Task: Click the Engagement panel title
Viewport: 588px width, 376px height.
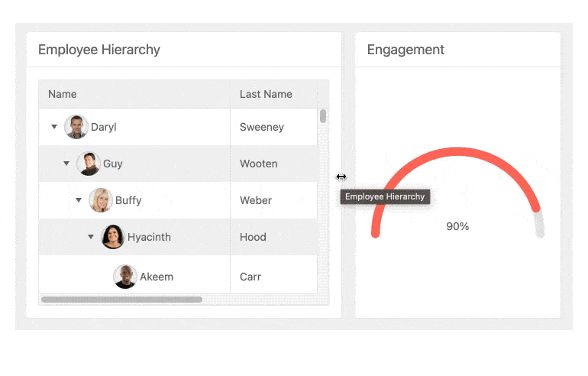Action: pos(405,50)
